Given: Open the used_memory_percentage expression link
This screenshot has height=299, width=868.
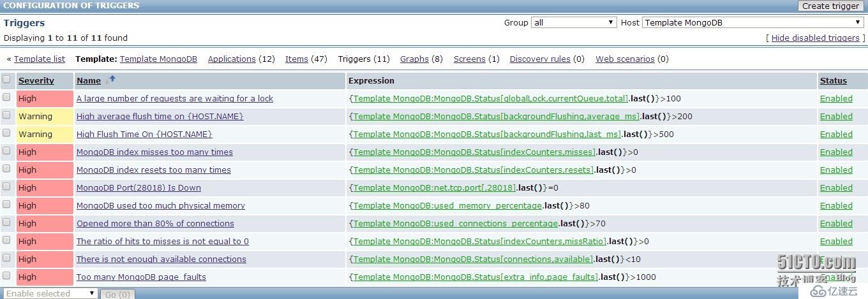Looking at the screenshot, I should point(447,205).
